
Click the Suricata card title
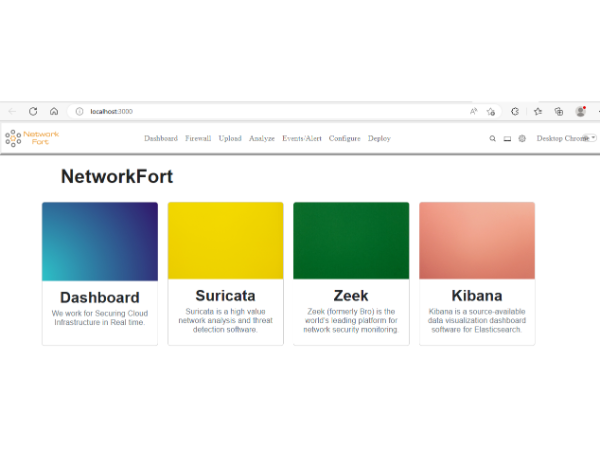tap(225, 295)
